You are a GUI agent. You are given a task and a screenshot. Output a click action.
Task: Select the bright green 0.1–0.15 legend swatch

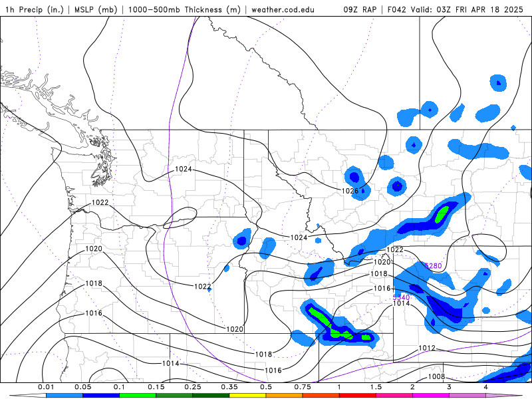[138, 396]
